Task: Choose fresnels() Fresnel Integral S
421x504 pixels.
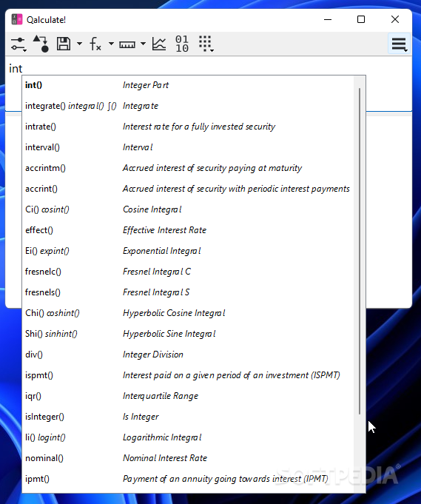Action: 189,292
